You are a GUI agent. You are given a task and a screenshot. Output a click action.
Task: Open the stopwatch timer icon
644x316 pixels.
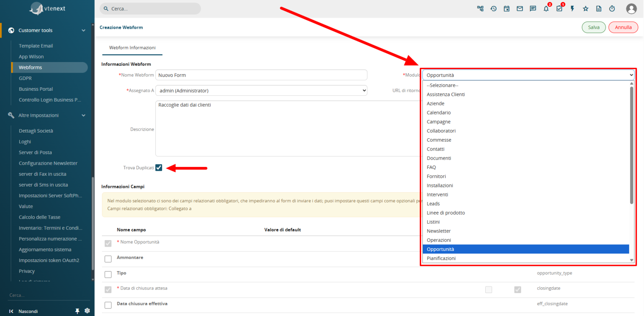pyautogui.click(x=612, y=8)
